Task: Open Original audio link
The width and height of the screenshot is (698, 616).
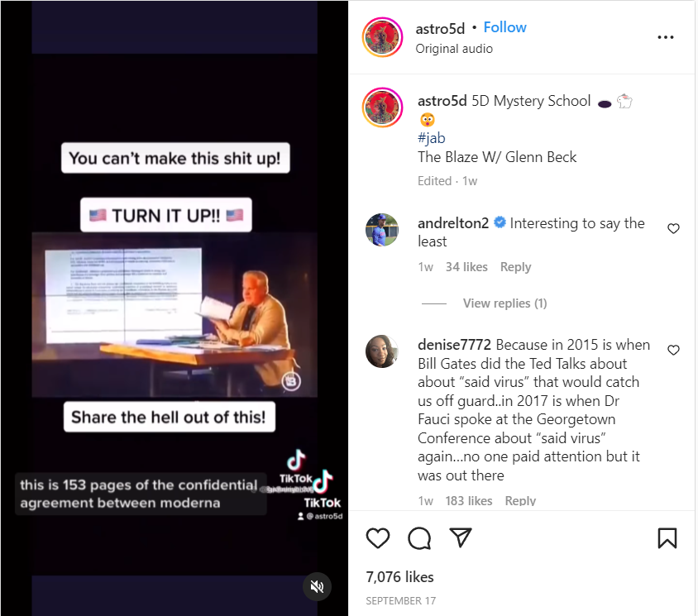Action: coord(454,49)
